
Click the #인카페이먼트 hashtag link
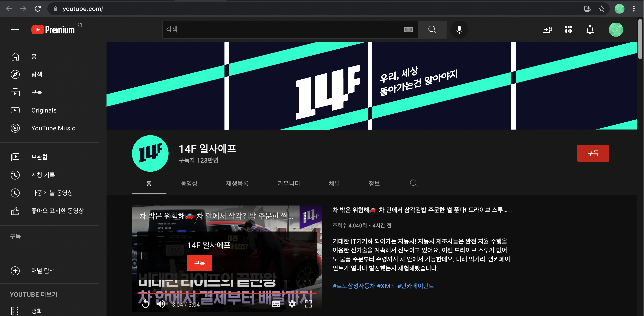[x=415, y=286]
